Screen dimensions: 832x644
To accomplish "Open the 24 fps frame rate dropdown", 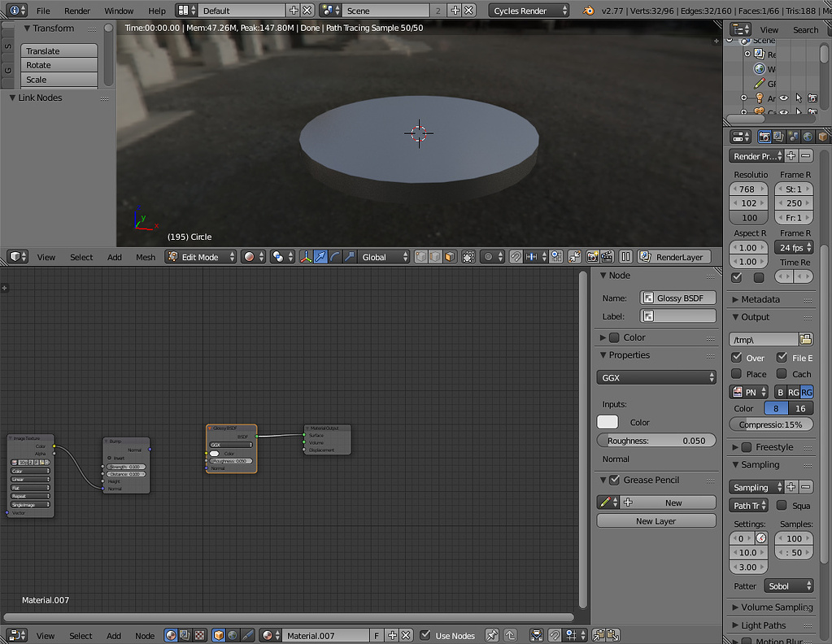I will 794,248.
